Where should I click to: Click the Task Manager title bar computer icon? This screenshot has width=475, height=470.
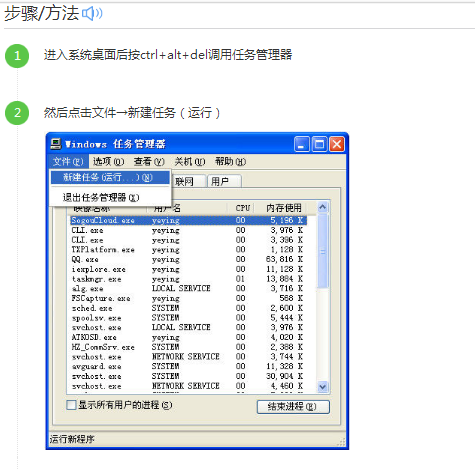(56, 144)
